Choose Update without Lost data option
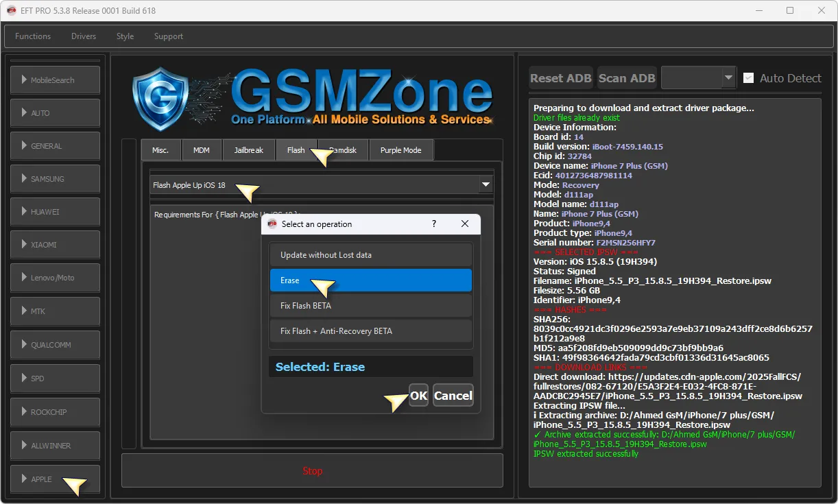The height and width of the screenshot is (504, 838). [x=370, y=255]
